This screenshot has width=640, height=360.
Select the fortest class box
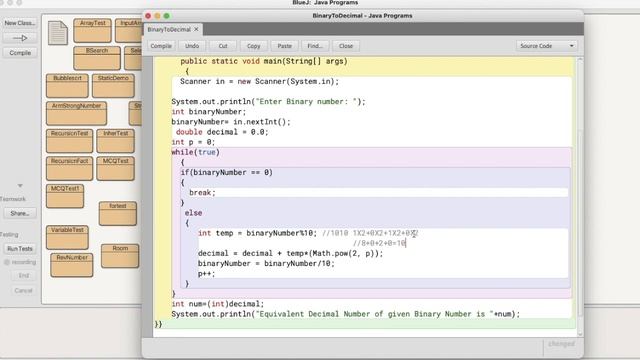[x=118, y=213]
